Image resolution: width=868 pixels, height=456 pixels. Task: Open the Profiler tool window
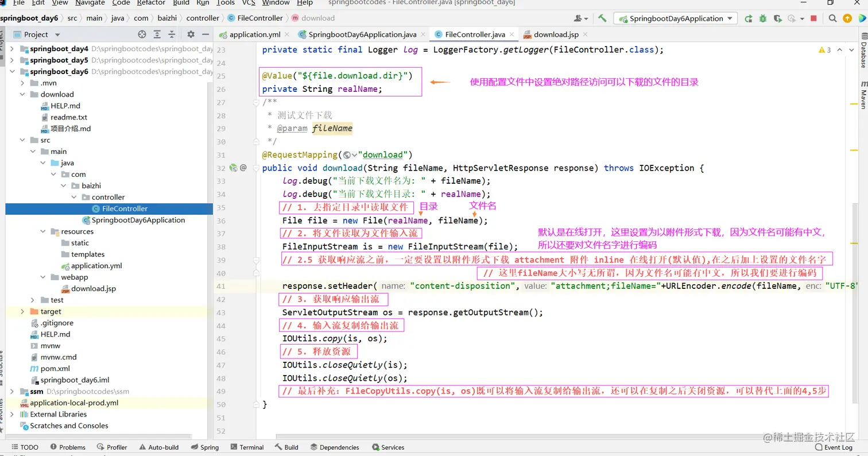112,447
